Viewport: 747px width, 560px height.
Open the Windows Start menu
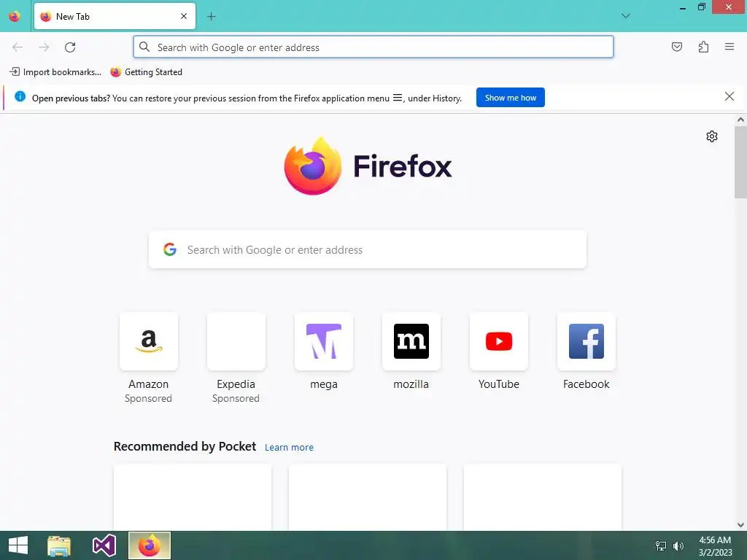[18, 545]
